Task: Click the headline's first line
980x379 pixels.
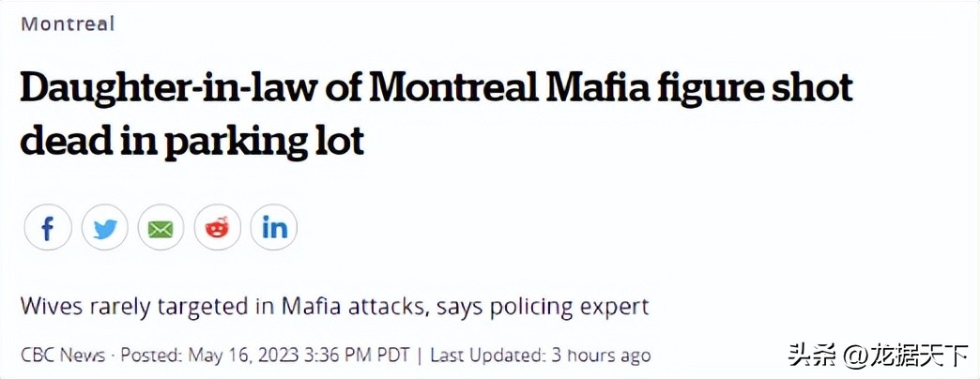Action: click(436, 87)
